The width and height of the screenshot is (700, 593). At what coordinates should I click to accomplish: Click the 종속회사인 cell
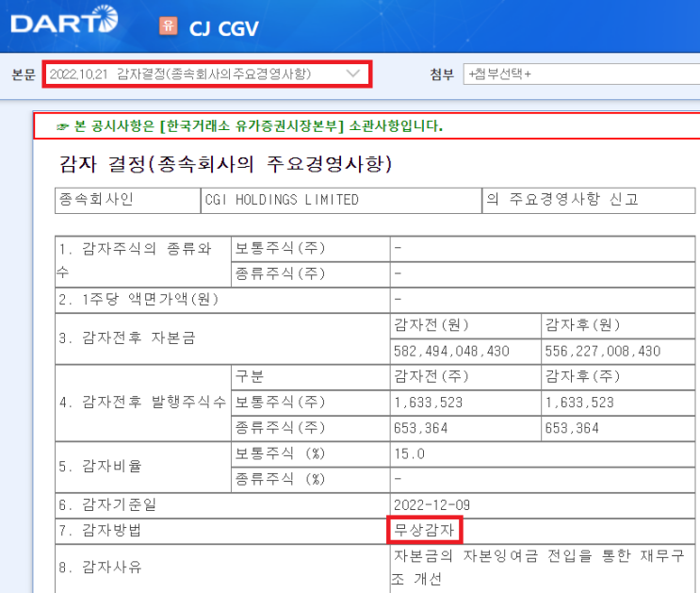pos(128,200)
